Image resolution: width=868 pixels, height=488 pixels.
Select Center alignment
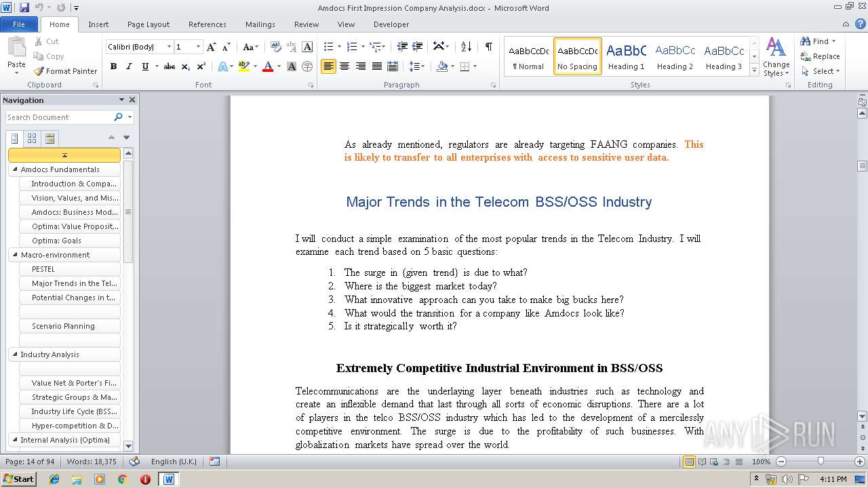click(x=344, y=66)
